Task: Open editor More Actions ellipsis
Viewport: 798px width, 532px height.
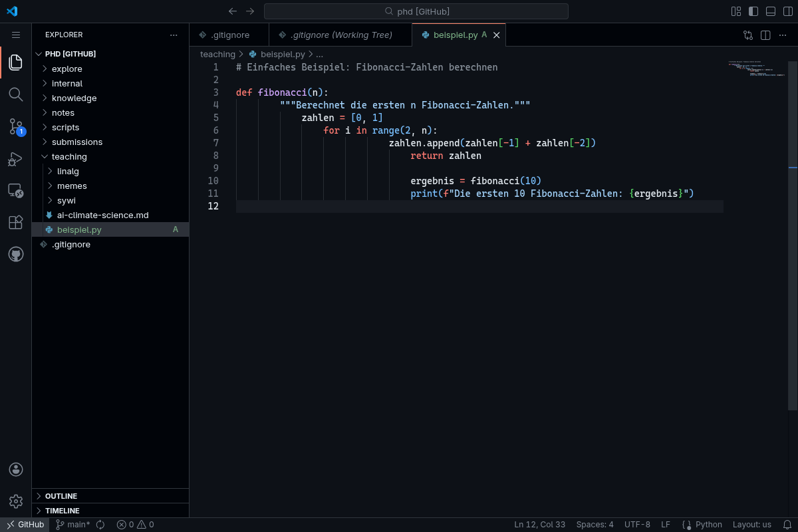Action: (783, 35)
